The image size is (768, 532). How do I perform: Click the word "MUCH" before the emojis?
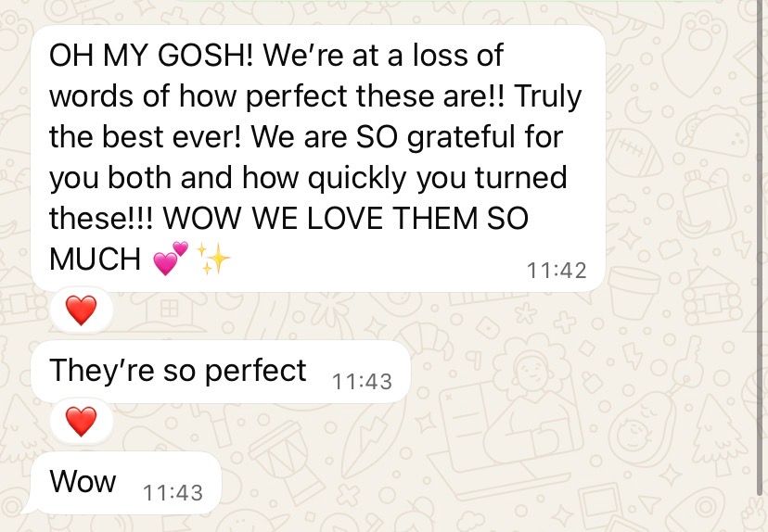95,259
